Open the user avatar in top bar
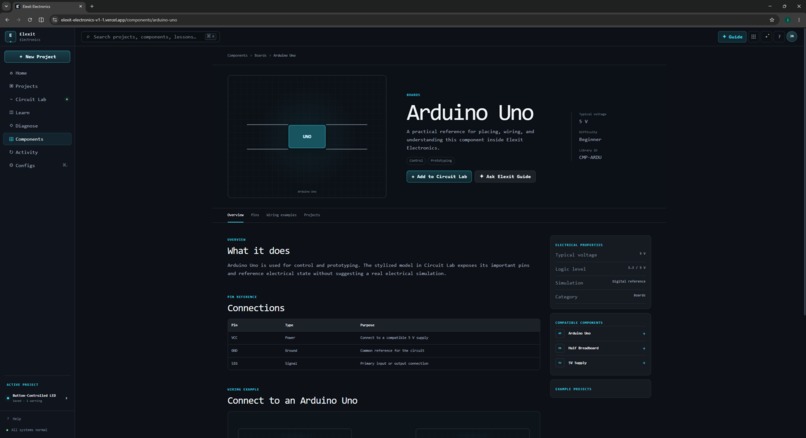The width and height of the screenshot is (806, 438). (792, 36)
